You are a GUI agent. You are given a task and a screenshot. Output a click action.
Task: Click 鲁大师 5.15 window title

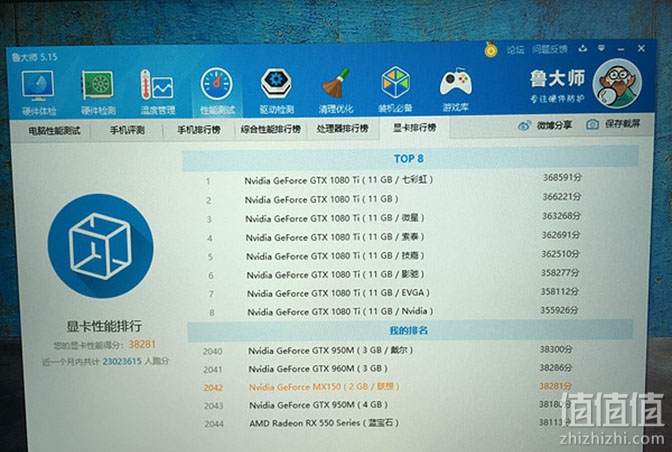[34, 57]
